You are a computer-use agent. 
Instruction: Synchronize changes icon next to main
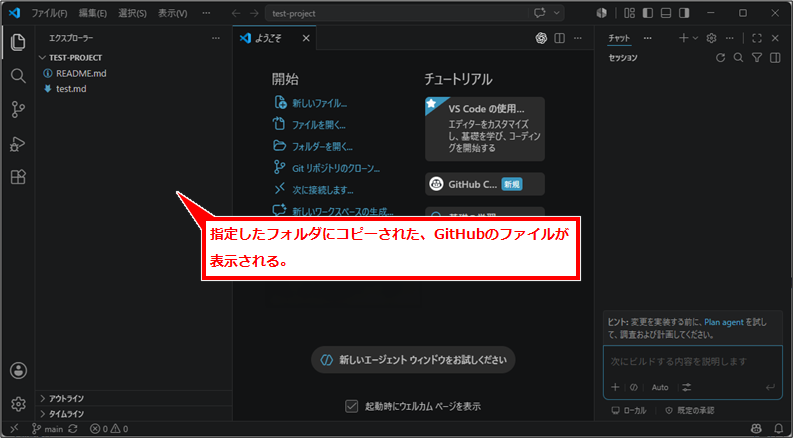tap(73, 429)
